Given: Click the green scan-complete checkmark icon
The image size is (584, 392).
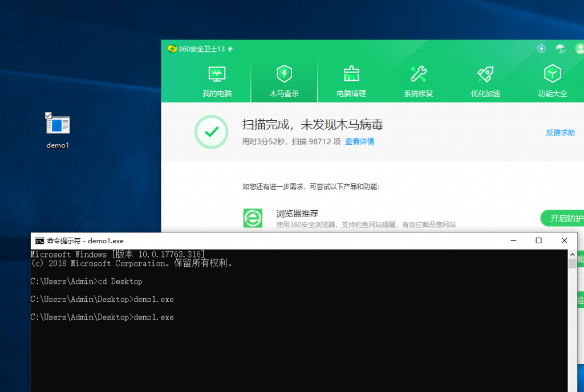Looking at the screenshot, I should point(212,132).
